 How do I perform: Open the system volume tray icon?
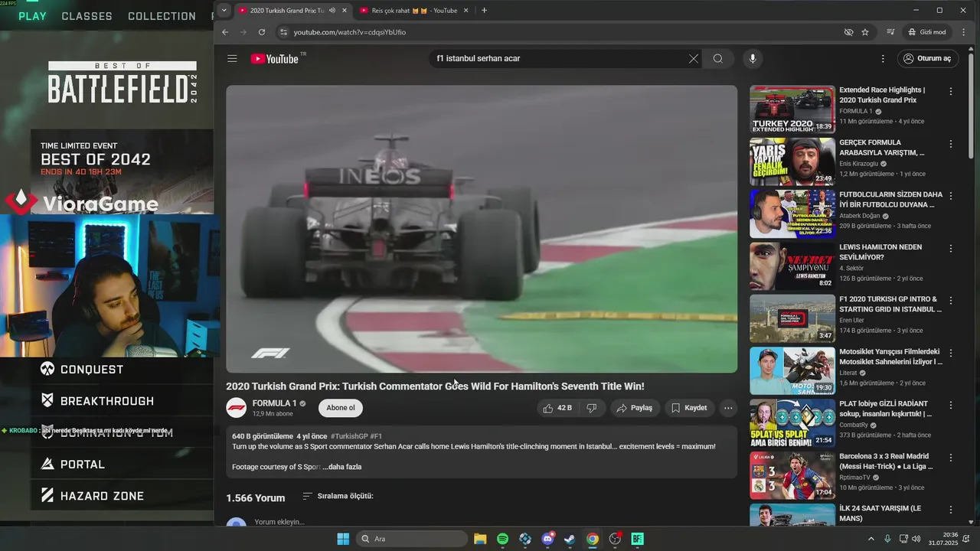pyautogui.click(x=916, y=539)
